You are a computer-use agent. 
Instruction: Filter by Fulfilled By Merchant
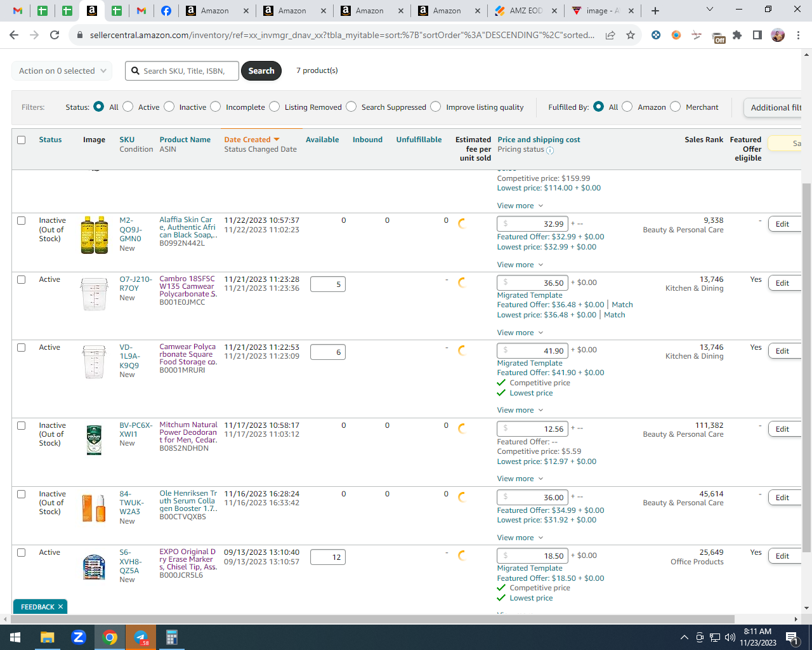tap(676, 107)
